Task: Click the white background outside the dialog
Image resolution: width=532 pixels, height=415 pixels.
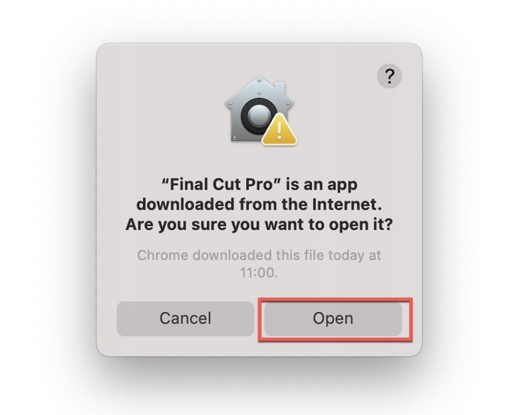Action: (47, 204)
